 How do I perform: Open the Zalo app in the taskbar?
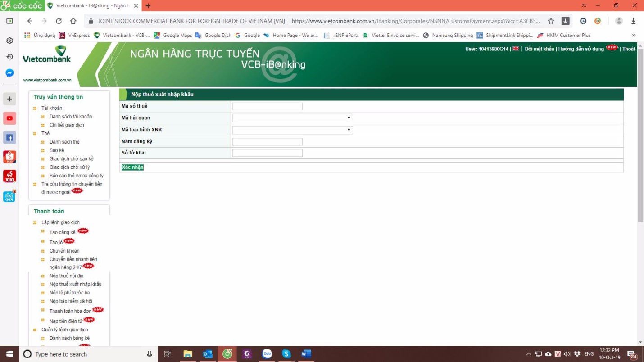267,354
